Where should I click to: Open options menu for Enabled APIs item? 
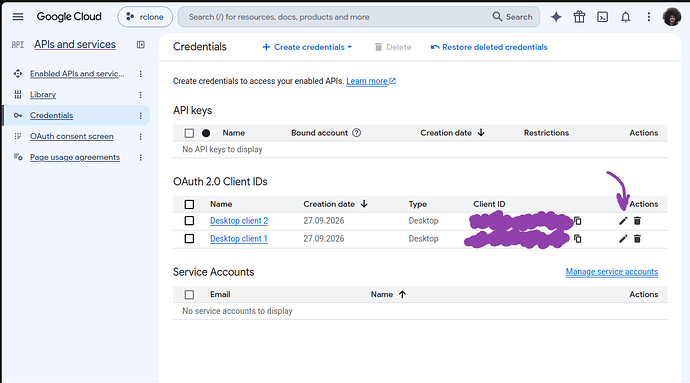point(140,74)
